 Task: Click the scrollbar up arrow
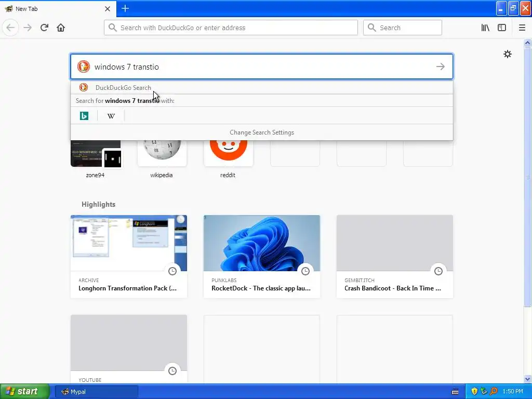tap(527, 43)
